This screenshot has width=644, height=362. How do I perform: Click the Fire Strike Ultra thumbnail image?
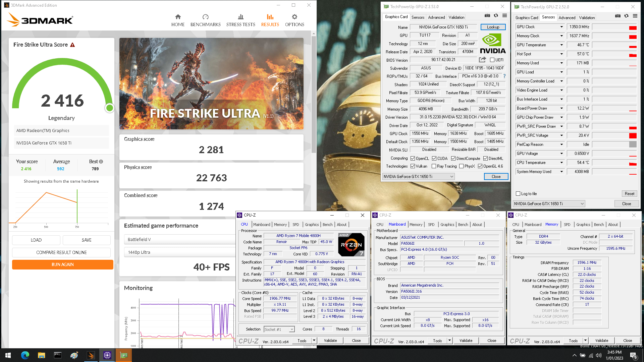(x=211, y=83)
